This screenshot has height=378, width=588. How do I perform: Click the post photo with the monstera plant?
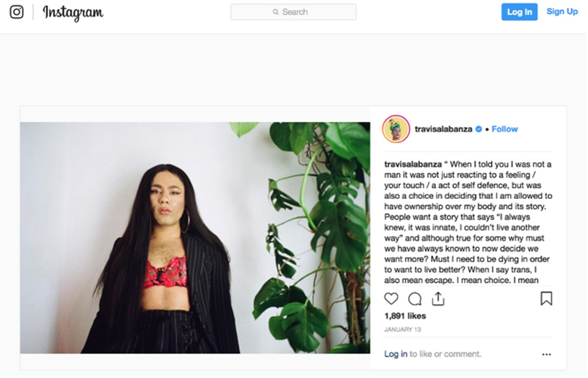click(195, 238)
